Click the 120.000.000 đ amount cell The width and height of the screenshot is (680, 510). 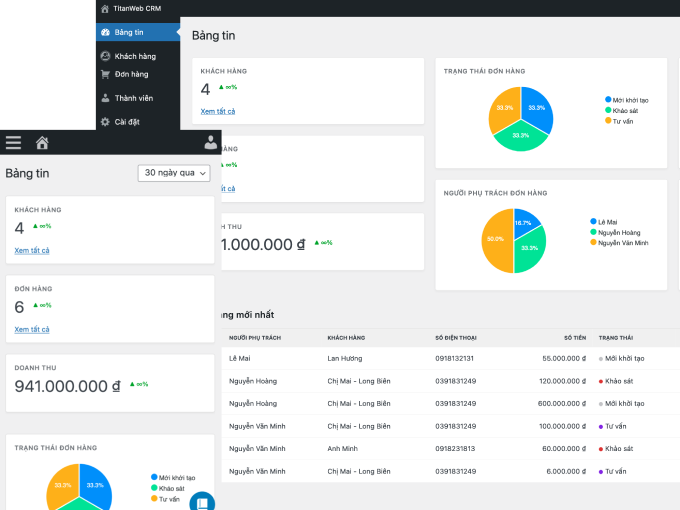(562, 381)
